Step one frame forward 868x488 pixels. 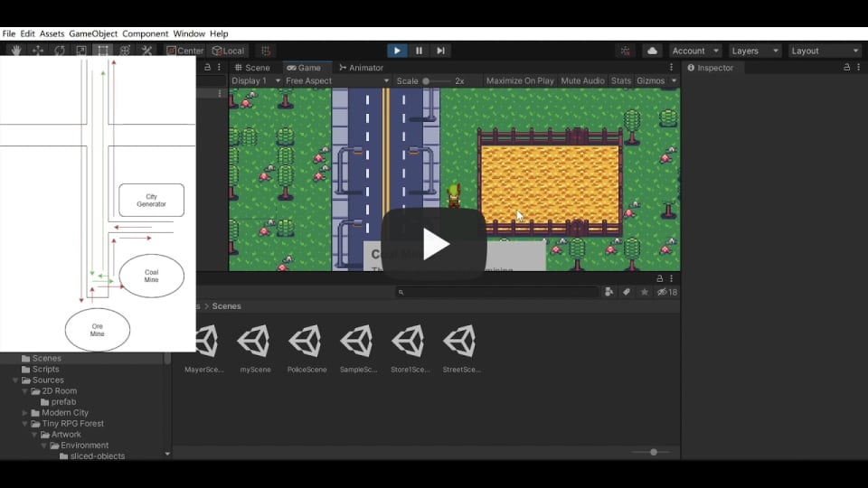[x=440, y=51]
